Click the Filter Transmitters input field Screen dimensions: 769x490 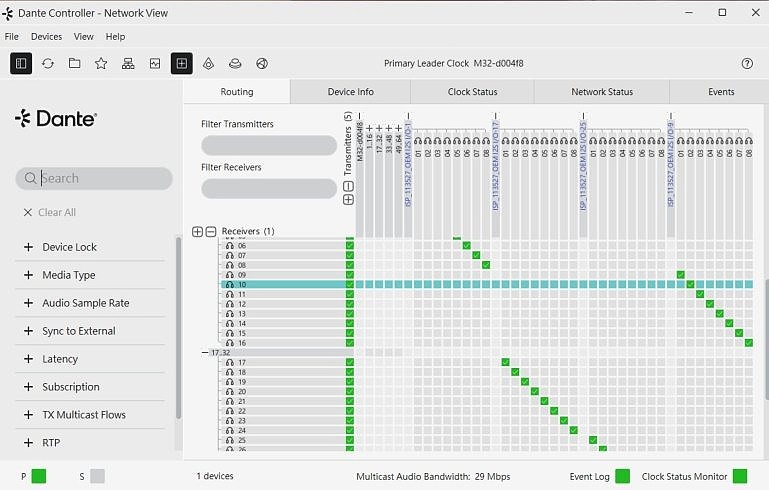pos(269,145)
